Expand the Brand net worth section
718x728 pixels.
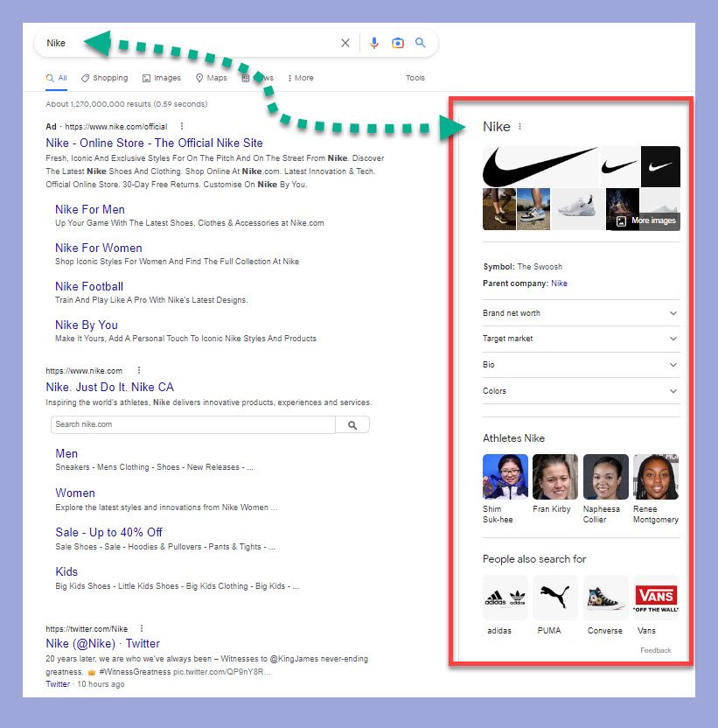pyautogui.click(x=581, y=313)
